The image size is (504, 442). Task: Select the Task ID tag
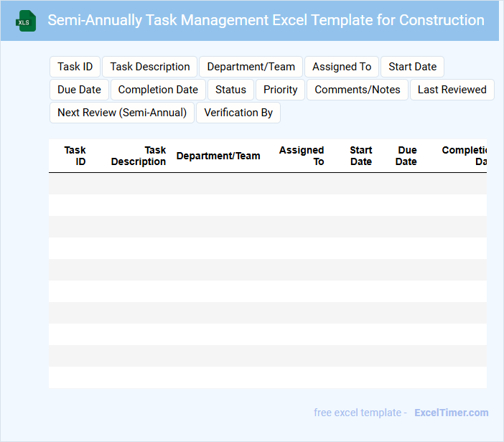point(75,67)
